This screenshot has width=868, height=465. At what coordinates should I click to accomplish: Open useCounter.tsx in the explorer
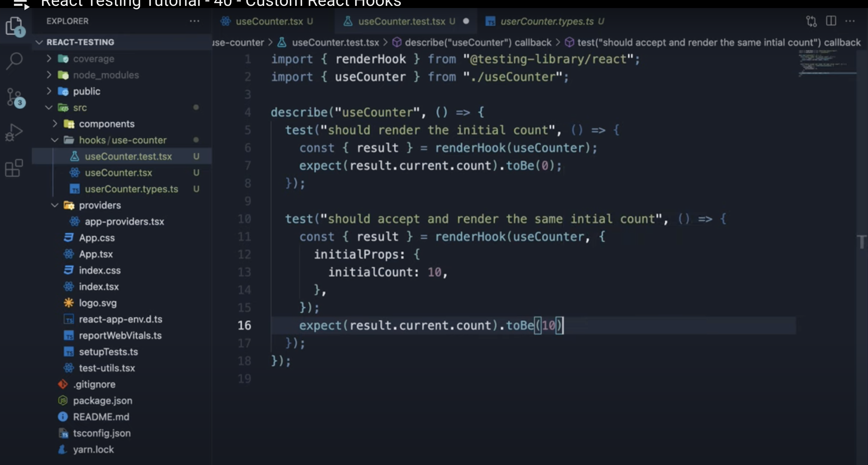pyautogui.click(x=118, y=173)
